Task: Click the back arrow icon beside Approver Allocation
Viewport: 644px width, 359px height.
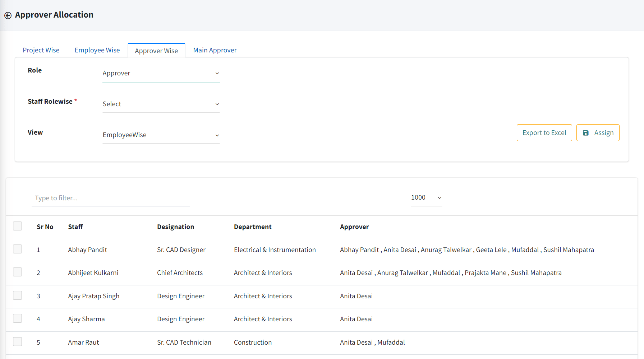Action: click(x=8, y=15)
